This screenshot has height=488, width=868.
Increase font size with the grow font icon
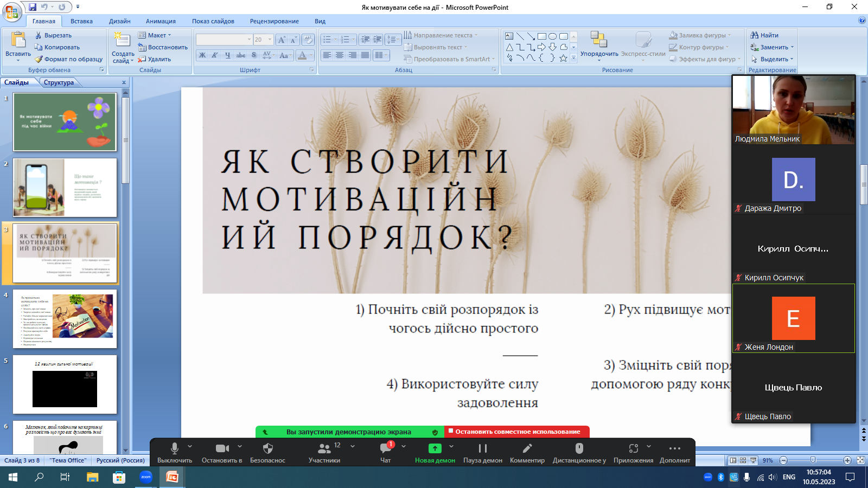coord(282,40)
